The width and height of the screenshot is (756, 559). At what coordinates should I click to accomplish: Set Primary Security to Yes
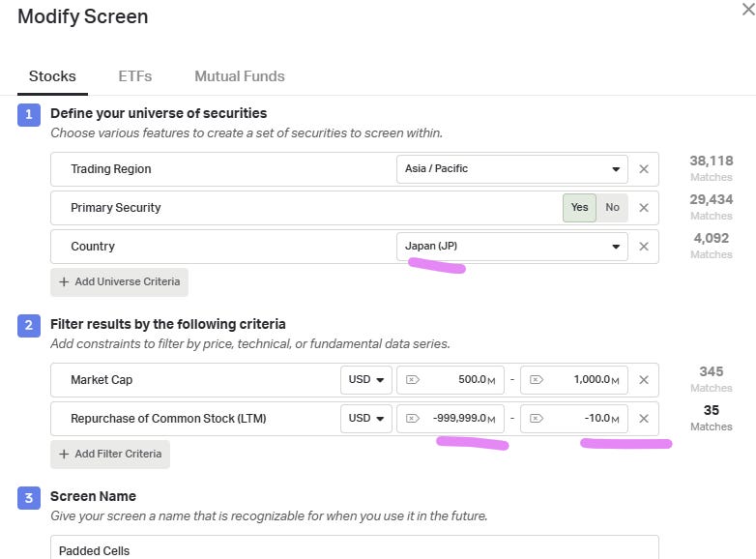[x=579, y=208]
